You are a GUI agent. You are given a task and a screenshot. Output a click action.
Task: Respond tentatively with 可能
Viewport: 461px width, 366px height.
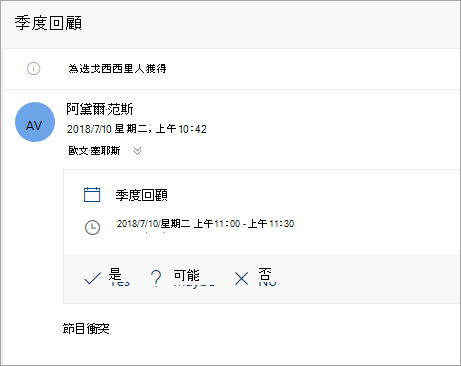click(187, 276)
